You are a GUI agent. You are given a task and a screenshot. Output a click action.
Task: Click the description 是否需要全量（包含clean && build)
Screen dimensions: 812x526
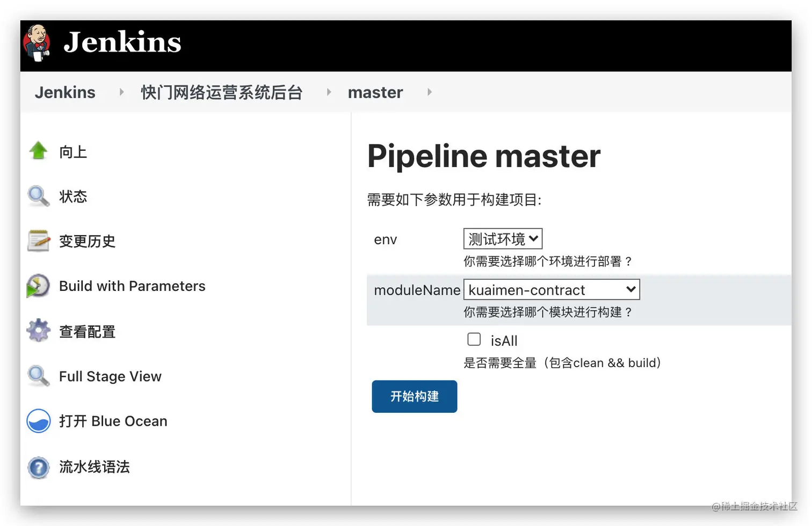pyautogui.click(x=562, y=363)
